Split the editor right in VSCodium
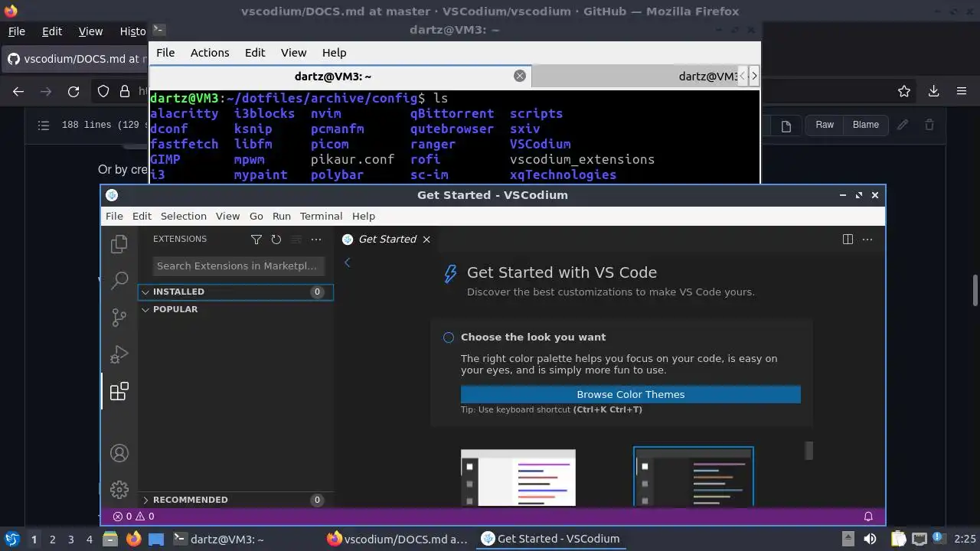The width and height of the screenshot is (980, 551). (848, 240)
